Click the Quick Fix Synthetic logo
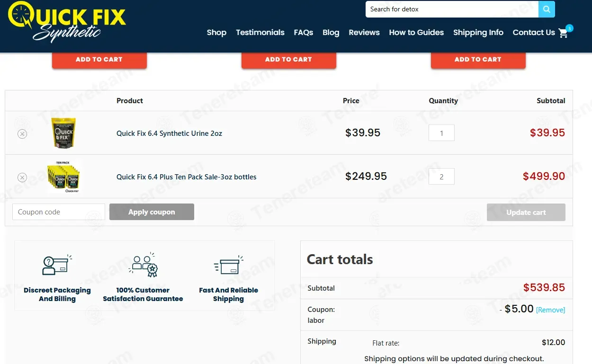The width and height of the screenshot is (592, 364). pos(67,22)
